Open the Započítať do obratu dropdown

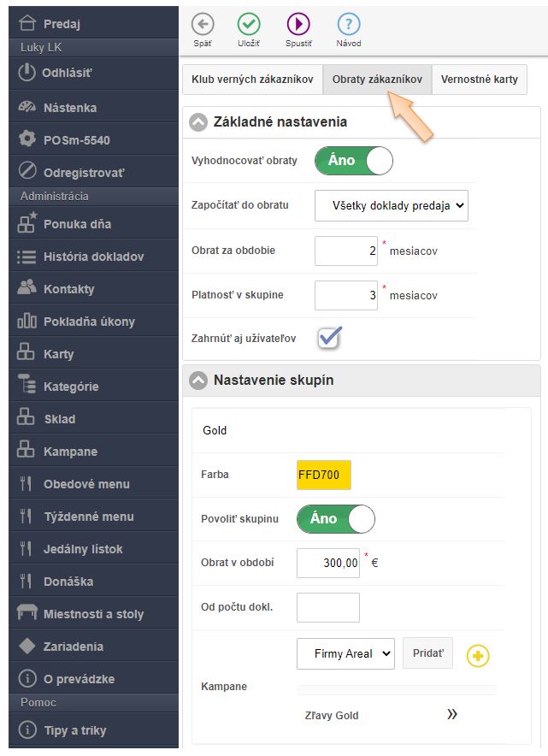point(392,205)
